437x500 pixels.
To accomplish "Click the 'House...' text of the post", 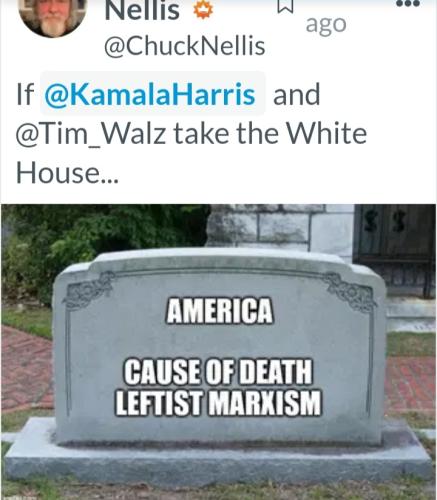I will pyautogui.click(x=67, y=173).
